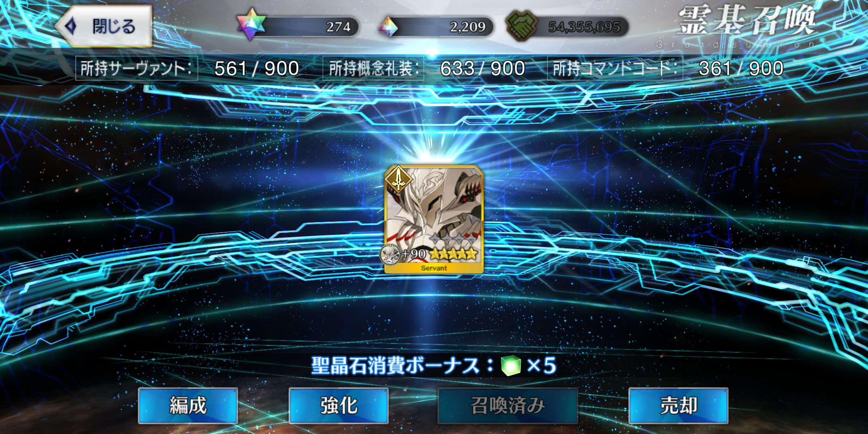Tap the gold Saber class icon on card
Image resolution: width=868 pixels, height=434 pixels.
pos(398,180)
